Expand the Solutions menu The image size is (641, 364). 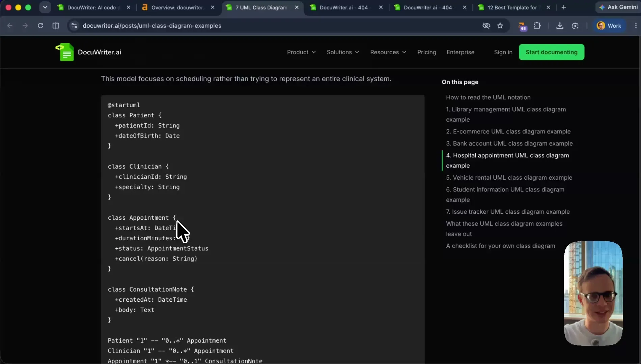pos(343,52)
